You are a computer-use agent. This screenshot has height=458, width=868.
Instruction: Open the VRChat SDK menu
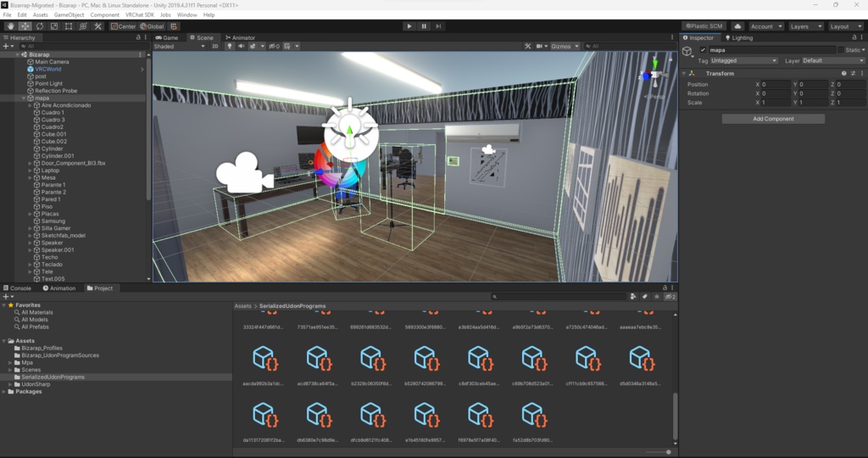click(140, 15)
